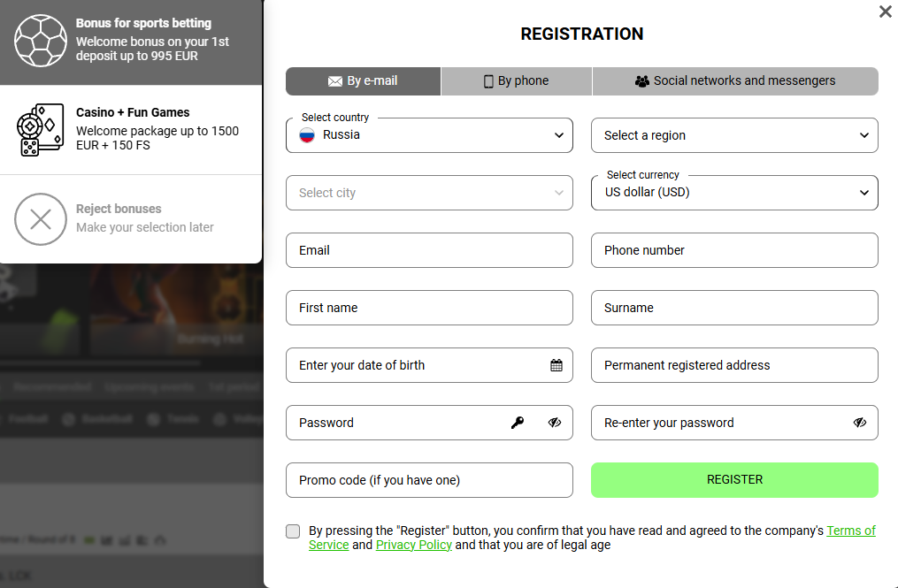Open the Terms of Service link
898x588 pixels.
click(x=850, y=531)
